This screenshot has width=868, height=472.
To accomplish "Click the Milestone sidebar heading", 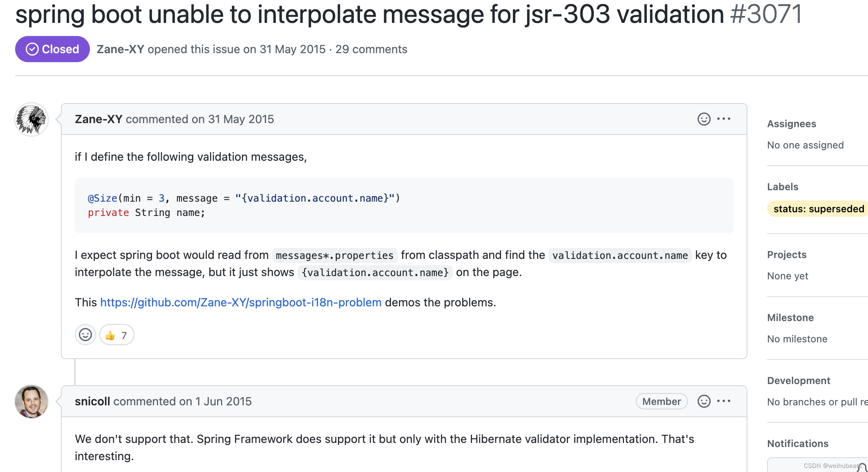I will click(x=790, y=318).
